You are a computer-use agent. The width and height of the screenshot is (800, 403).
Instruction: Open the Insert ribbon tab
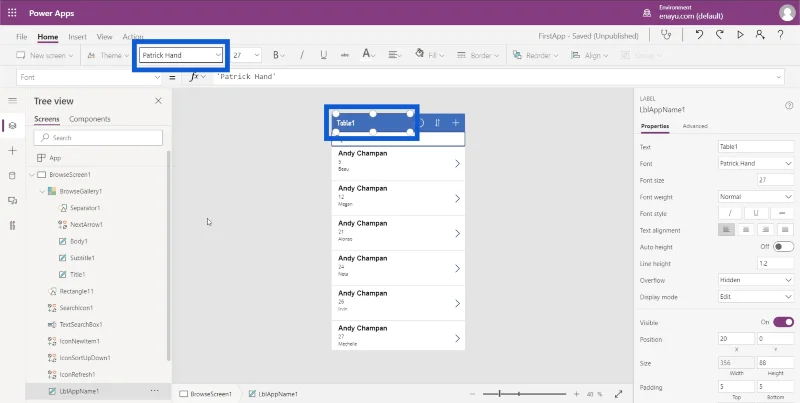[78, 37]
